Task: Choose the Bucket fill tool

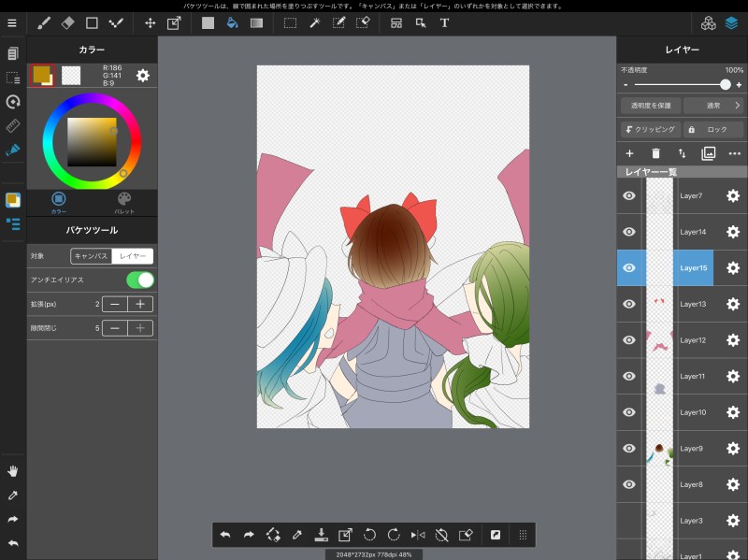Action: (x=232, y=22)
